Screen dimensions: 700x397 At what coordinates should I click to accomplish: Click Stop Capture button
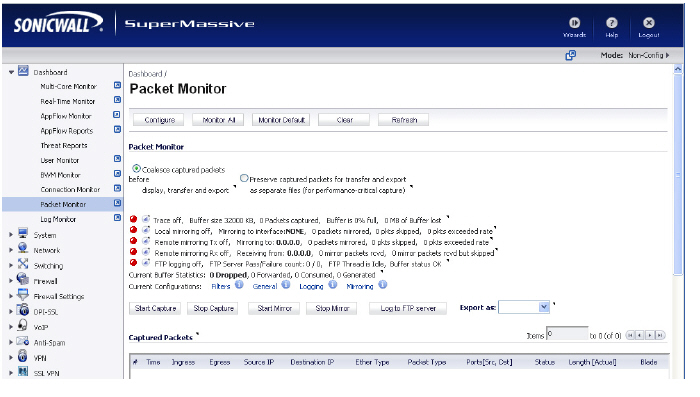click(213, 309)
